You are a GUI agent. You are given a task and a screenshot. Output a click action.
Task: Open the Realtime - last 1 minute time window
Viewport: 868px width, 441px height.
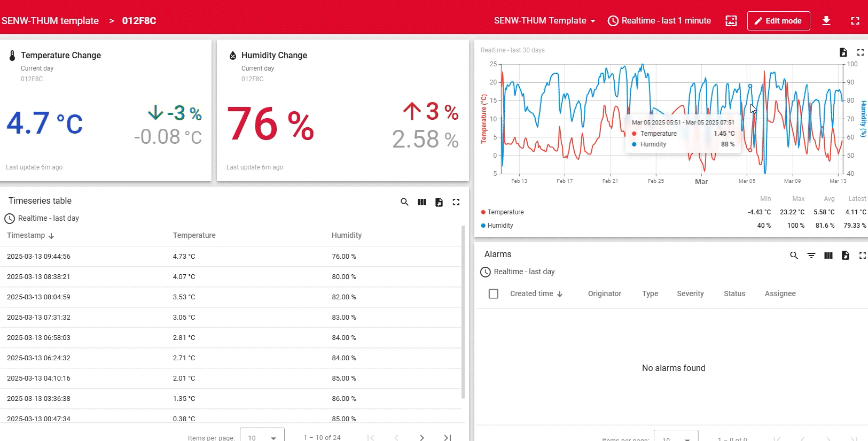660,21
